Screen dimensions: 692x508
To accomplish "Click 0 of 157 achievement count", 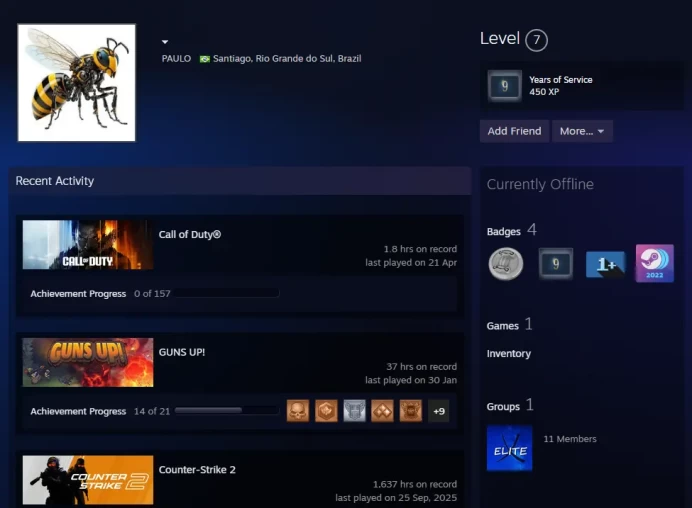I will click(x=152, y=294).
